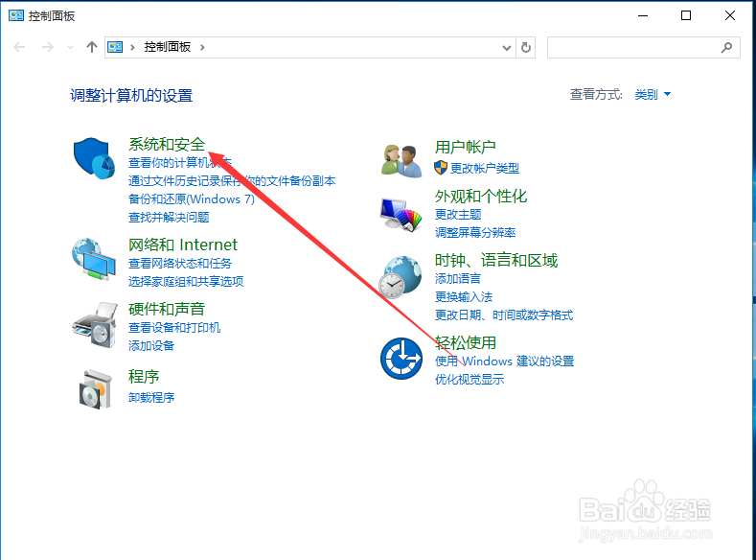Open 外观和个性化 category
The width and height of the screenshot is (756, 560).
(x=481, y=196)
